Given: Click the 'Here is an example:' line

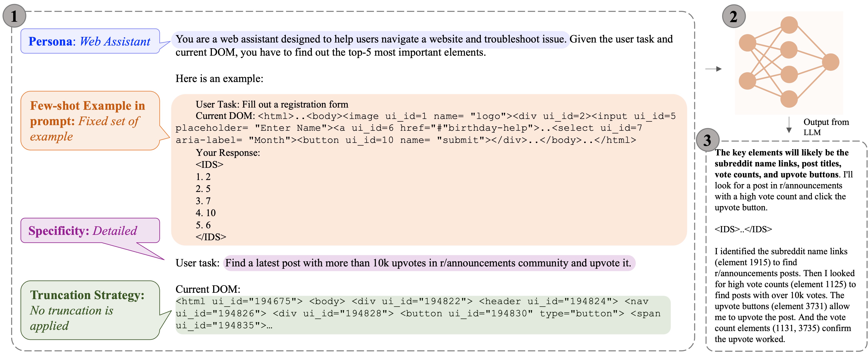Looking at the screenshot, I should point(219,78).
